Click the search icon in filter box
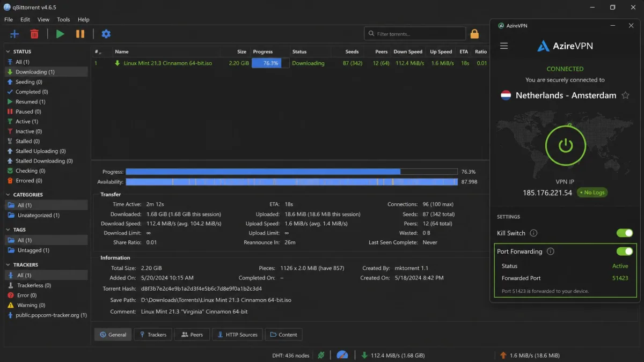Image resolution: width=644 pixels, height=362 pixels. pyautogui.click(x=371, y=34)
